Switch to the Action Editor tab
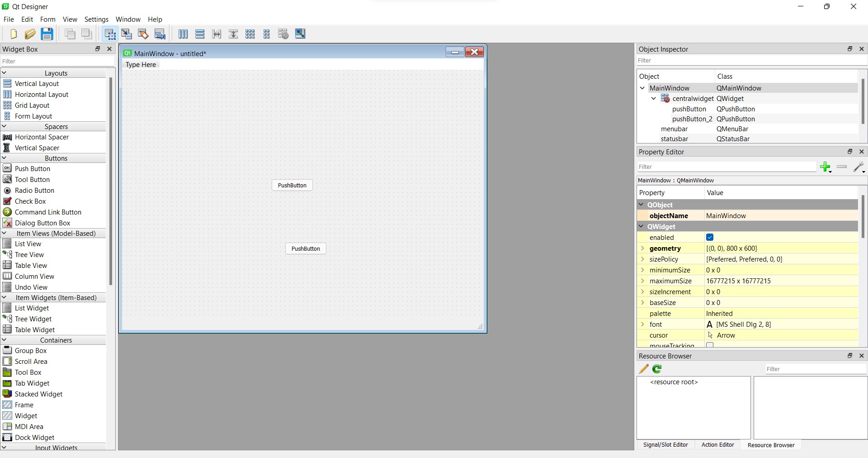 pos(717,445)
